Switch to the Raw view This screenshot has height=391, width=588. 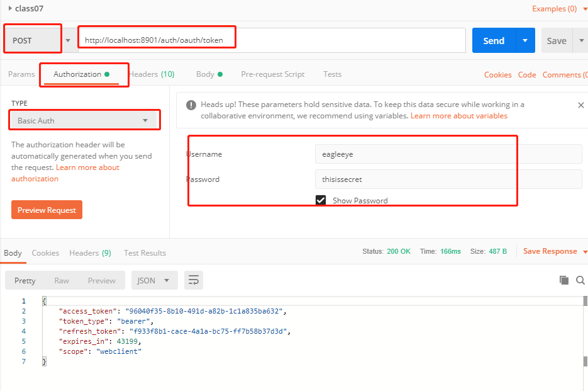(x=62, y=281)
